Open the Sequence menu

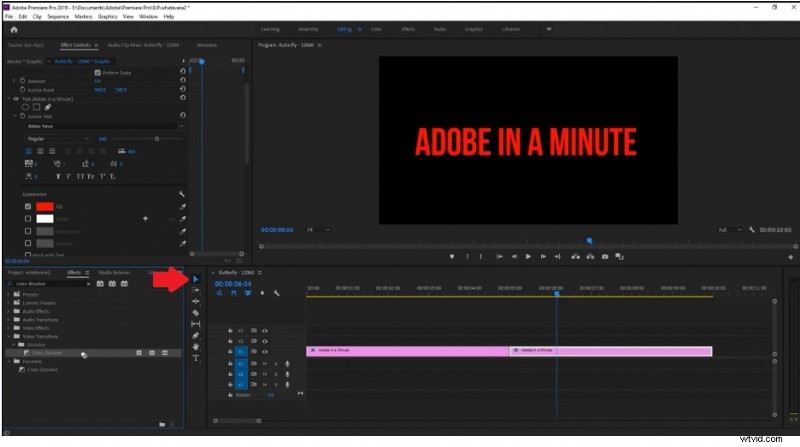click(58, 16)
